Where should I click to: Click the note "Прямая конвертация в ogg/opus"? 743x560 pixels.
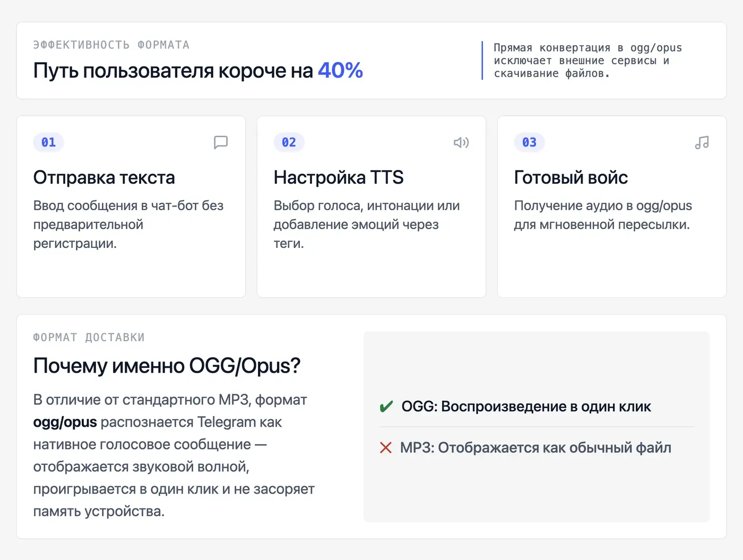588,48
